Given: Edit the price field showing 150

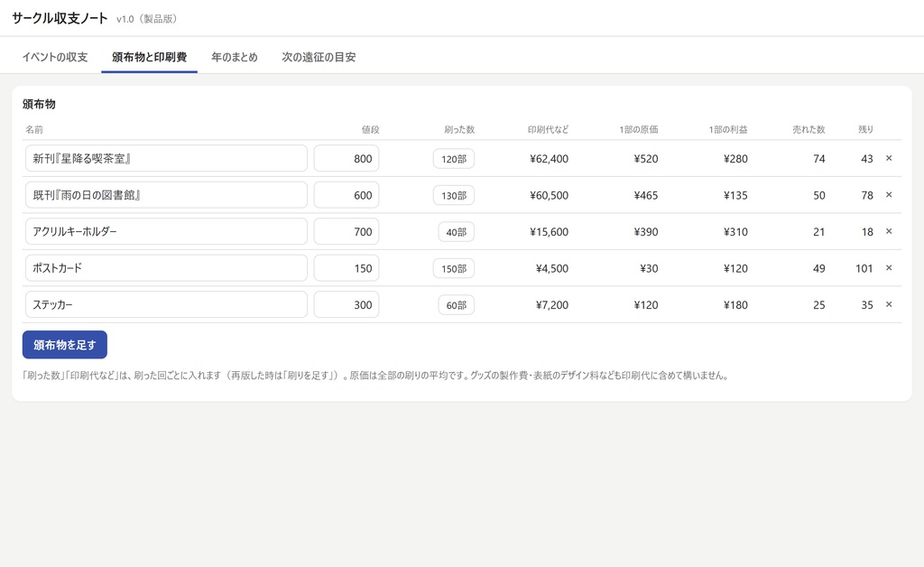Looking at the screenshot, I should pyautogui.click(x=346, y=268).
